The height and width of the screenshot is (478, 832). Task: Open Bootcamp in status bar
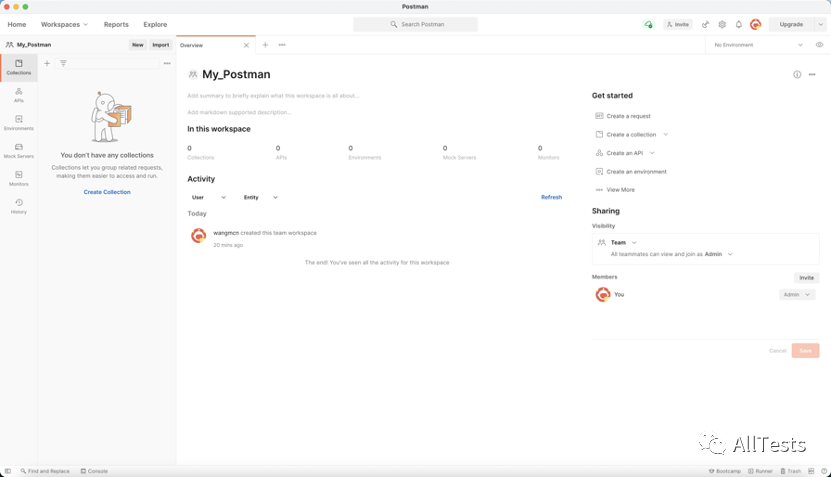click(x=725, y=471)
